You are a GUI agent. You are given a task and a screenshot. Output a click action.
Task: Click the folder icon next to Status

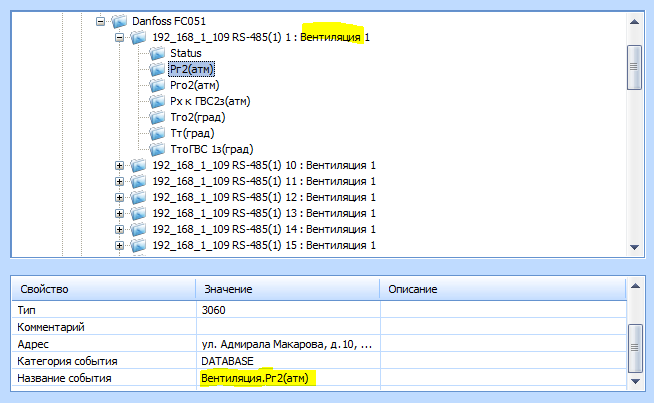(x=156, y=53)
